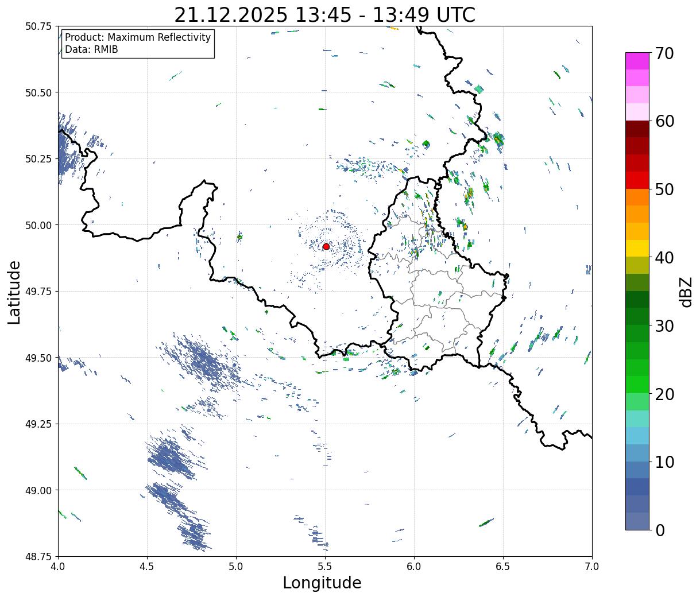The image size is (700, 597).
Task: Click the 50.25 latitude tick label
Action: (38, 159)
